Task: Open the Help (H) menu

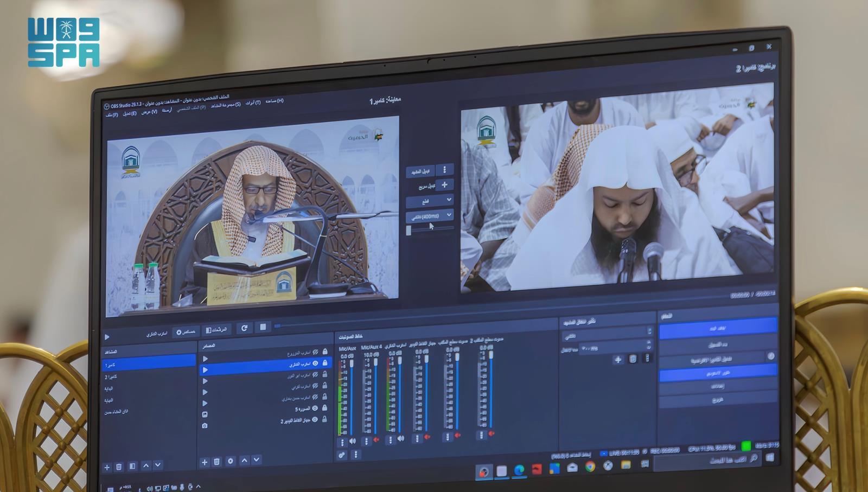Action: [275, 101]
